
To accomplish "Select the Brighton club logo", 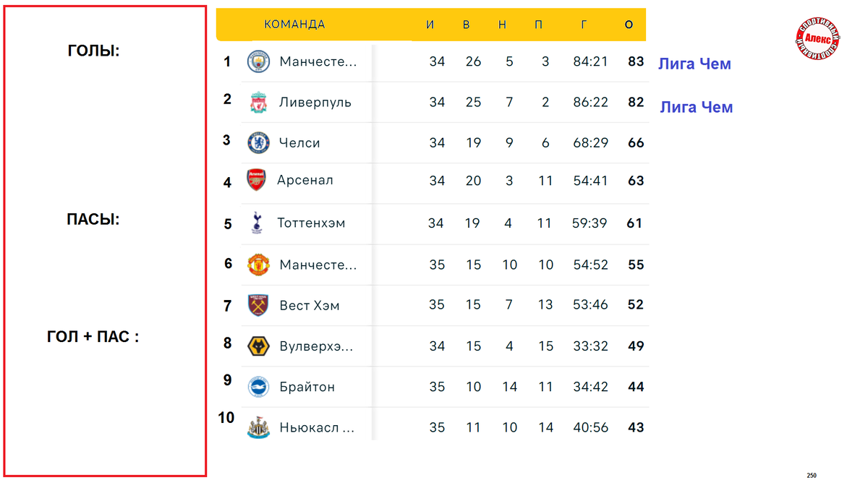I will pos(258,387).
